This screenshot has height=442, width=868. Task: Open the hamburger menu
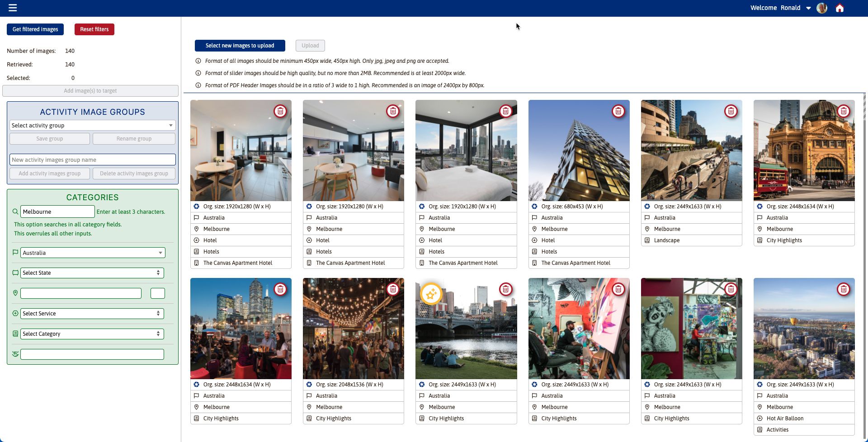[x=13, y=8]
